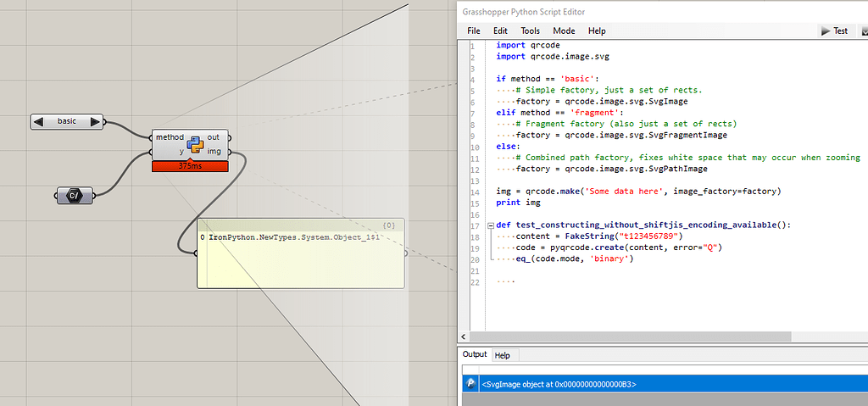The image size is (868, 406).
Task: Click the 'method' input of Python component
Action: (x=170, y=137)
